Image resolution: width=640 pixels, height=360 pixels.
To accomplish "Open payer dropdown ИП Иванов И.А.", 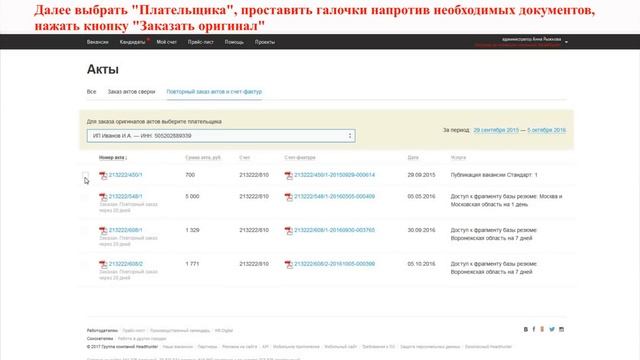I will point(221,136).
